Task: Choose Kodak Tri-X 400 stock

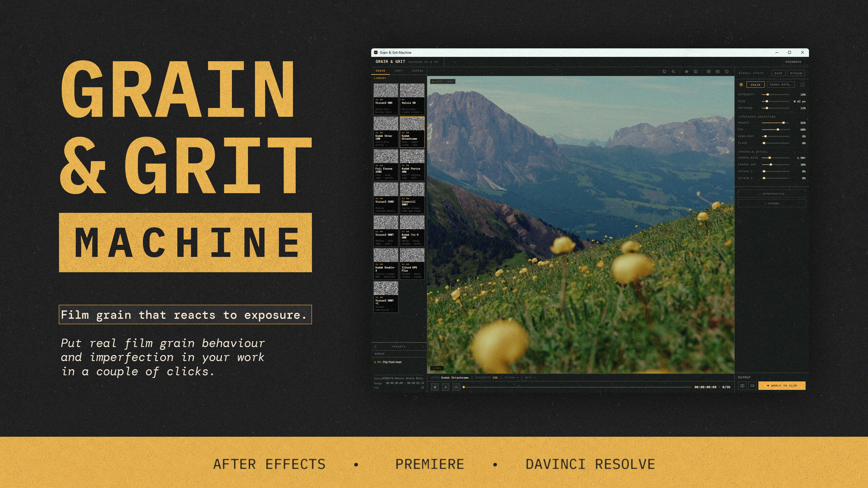Action: pos(412,231)
